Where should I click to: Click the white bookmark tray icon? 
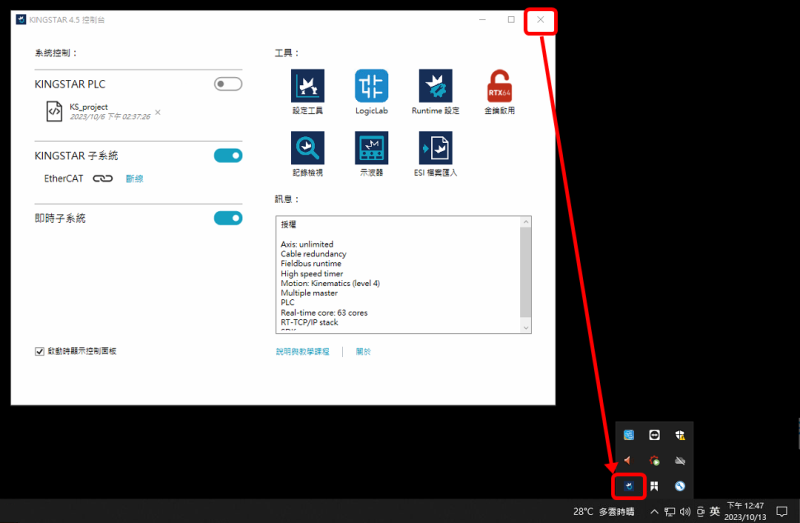pos(654,486)
